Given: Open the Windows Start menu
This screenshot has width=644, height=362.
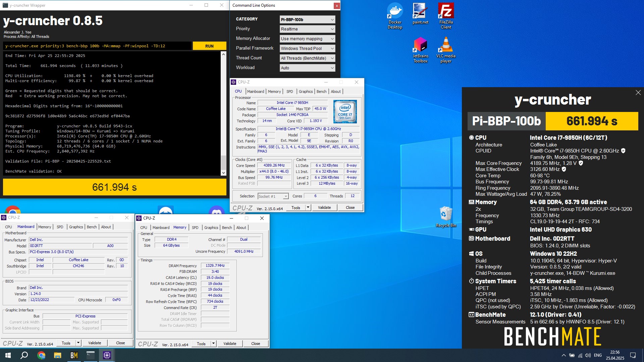Looking at the screenshot, I should click(8, 355).
